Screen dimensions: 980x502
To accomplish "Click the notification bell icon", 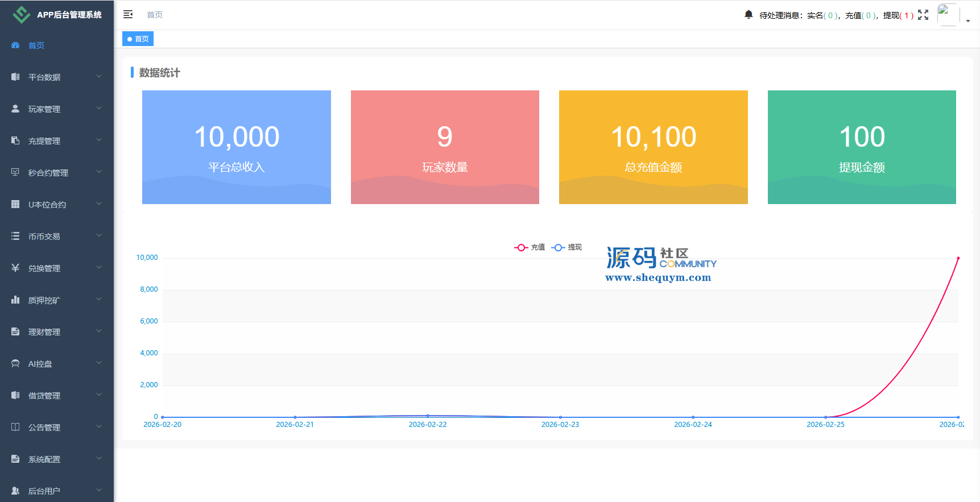I will (x=749, y=14).
